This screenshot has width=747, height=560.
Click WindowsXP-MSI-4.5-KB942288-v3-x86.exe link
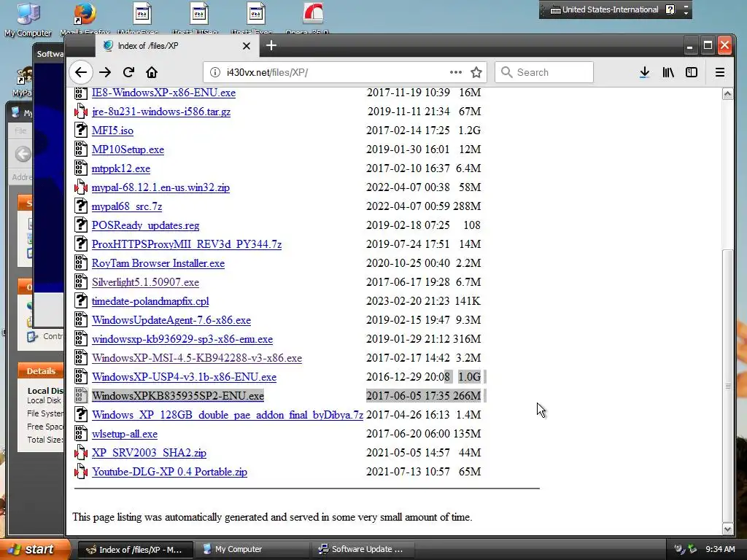coord(197,358)
